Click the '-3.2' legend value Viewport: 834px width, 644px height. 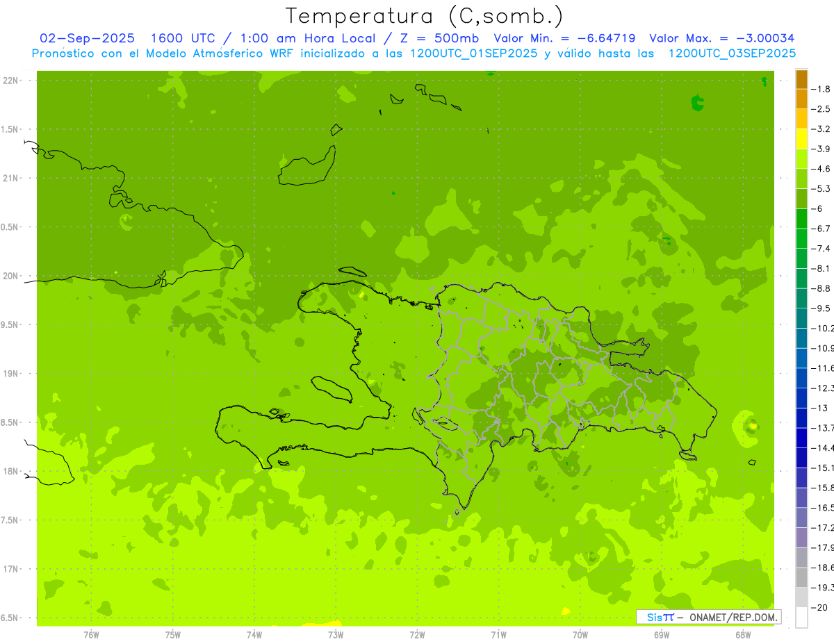[x=821, y=129]
